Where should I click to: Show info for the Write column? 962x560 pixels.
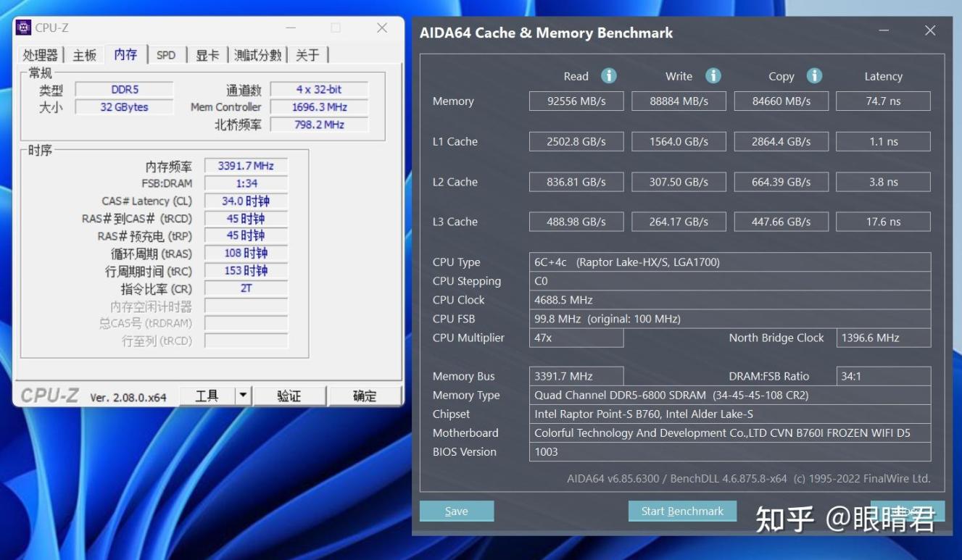click(713, 76)
